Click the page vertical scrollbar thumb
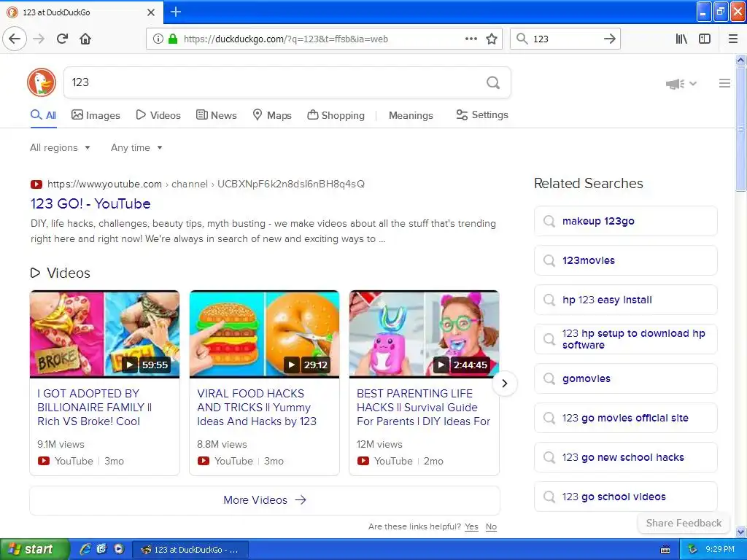The height and width of the screenshot is (560, 747). (740, 128)
